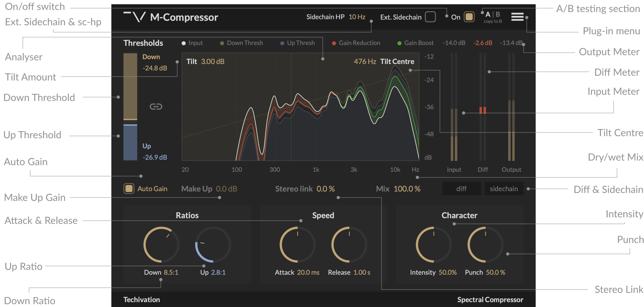This screenshot has width=644, height=307.
Task: Click the Sidechain HP frequency value
Action: coord(357,16)
